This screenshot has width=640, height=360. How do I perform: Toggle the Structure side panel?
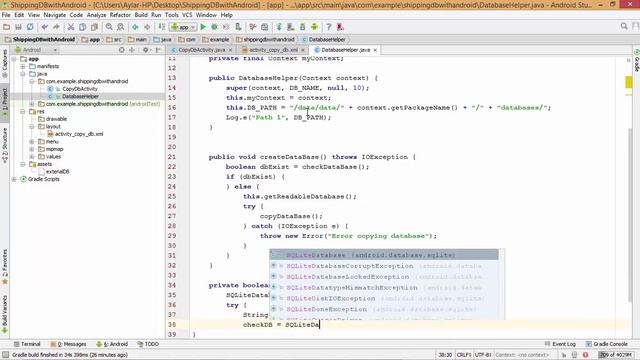[x=5, y=145]
